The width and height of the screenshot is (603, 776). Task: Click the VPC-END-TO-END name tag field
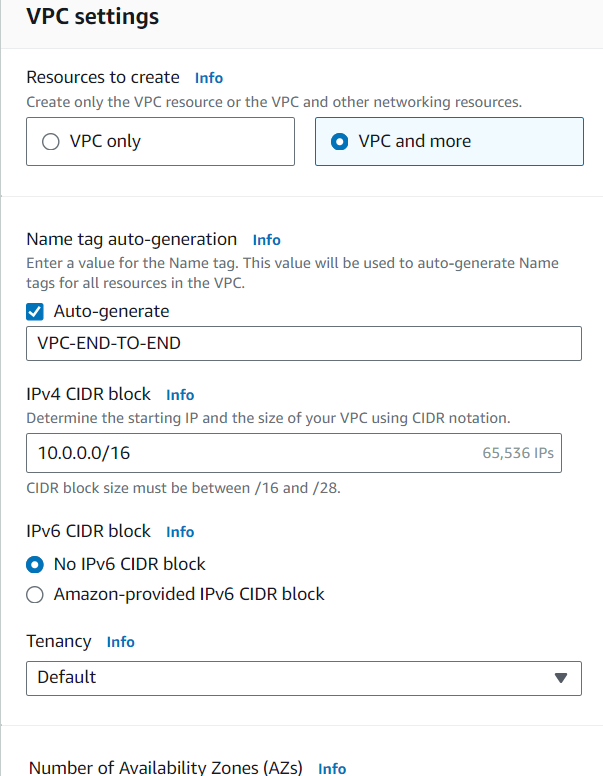coord(304,343)
